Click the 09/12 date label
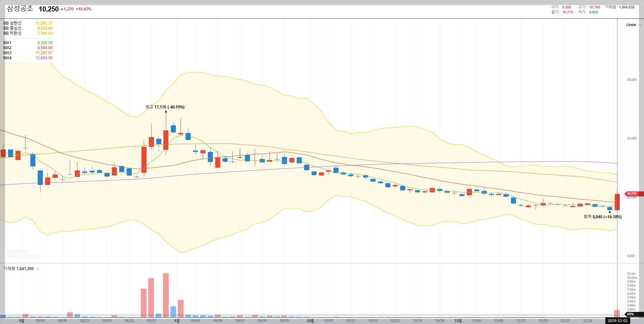The width and height of the screenshot is (644, 324). coord(240,321)
